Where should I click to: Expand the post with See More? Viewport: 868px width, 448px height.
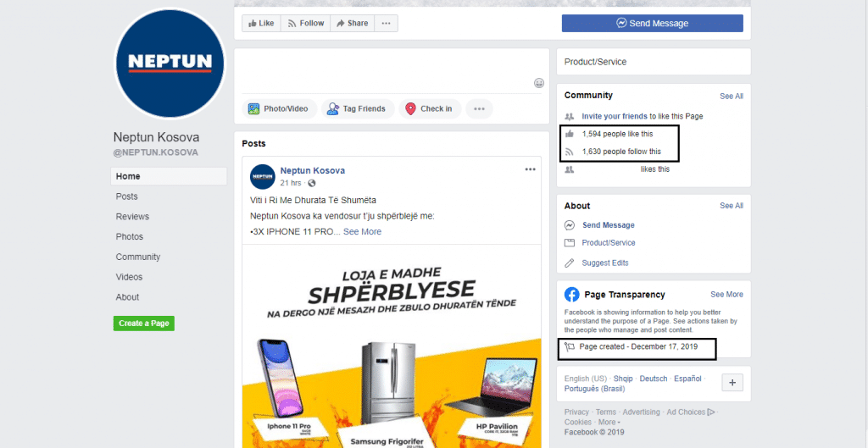[362, 232]
